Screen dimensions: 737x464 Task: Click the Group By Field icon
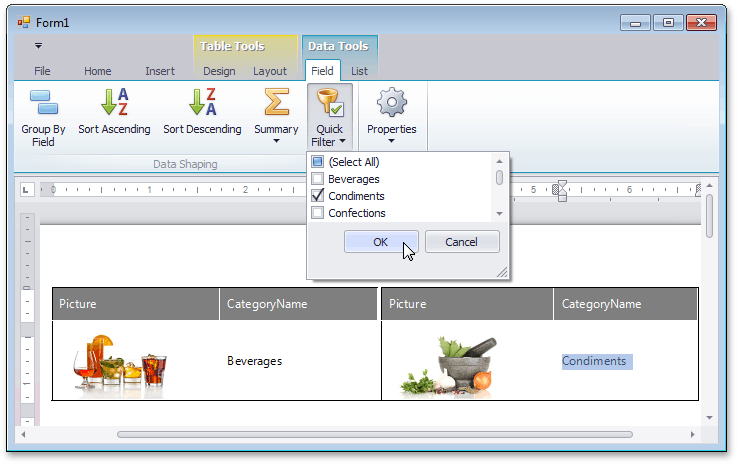click(x=43, y=102)
